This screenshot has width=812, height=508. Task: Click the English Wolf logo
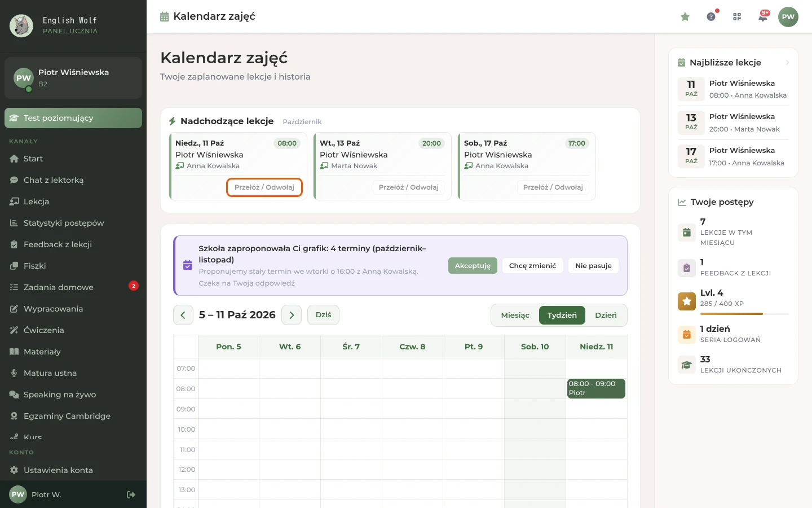21,26
